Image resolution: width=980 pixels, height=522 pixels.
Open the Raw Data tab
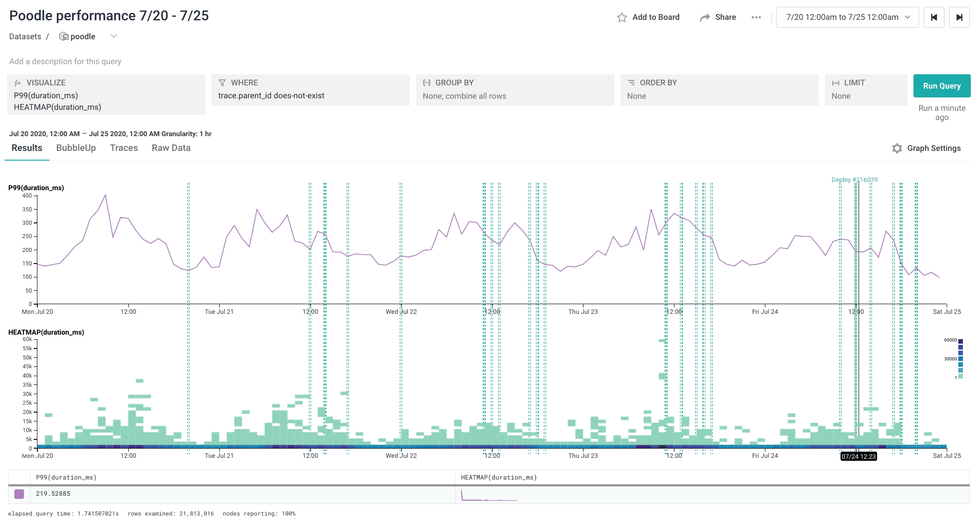click(171, 148)
